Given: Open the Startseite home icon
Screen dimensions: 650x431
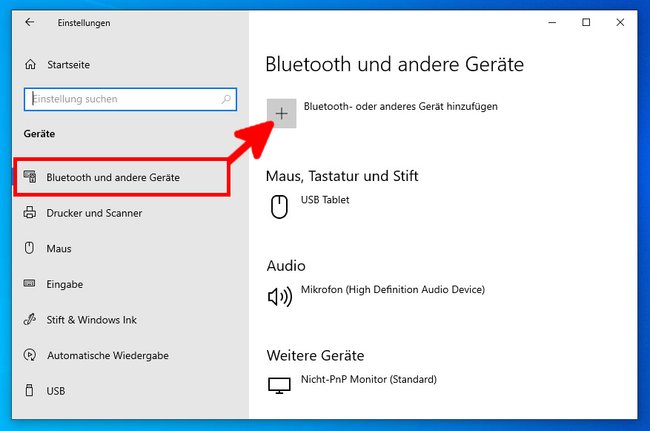Looking at the screenshot, I should (x=30, y=65).
